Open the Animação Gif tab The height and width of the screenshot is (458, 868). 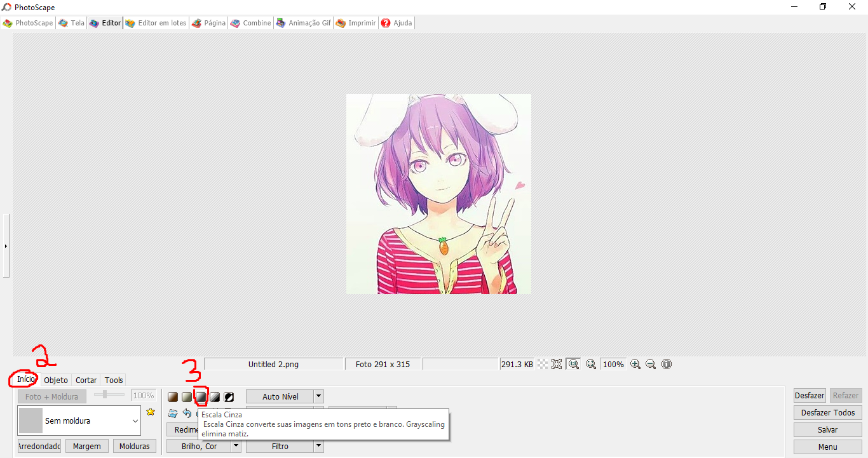pyautogui.click(x=304, y=23)
